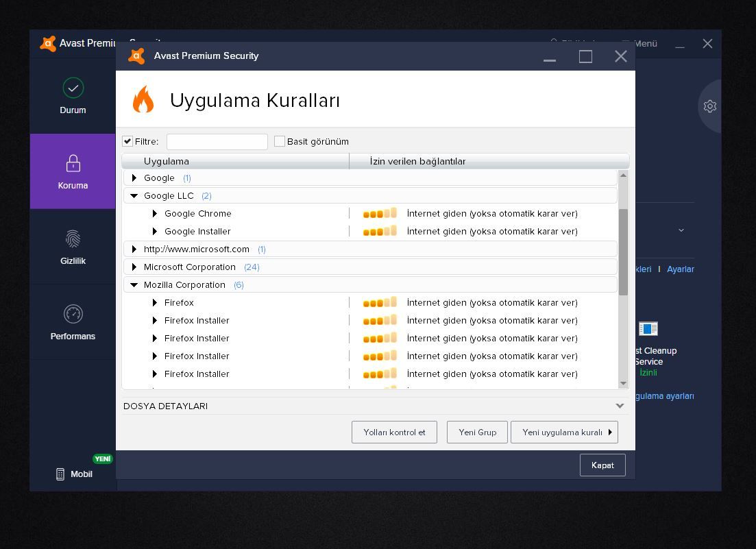Sort by the Uygulama column header
The width and height of the screenshot is (756, 549).
(235, 162)
